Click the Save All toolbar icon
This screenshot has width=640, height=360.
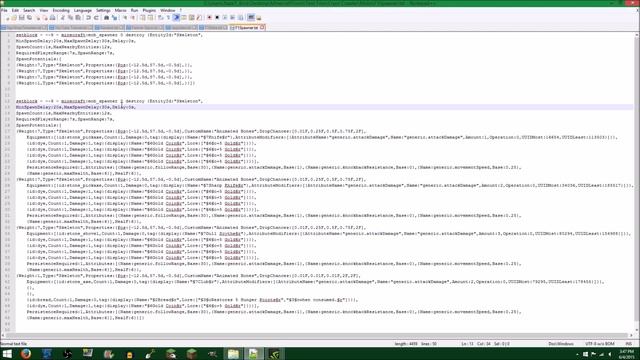pyautogui.click(x=29, y=18)
